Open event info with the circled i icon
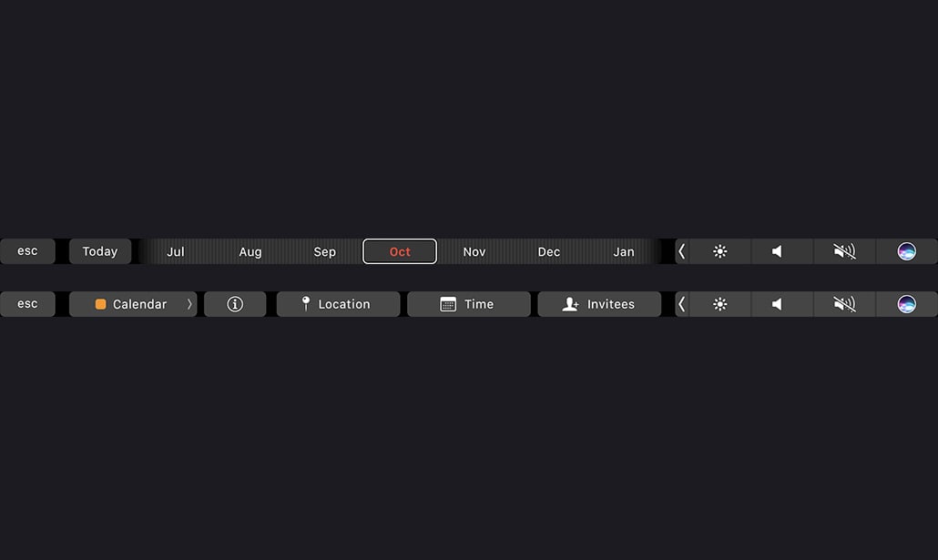Image resolution: width=938 pixels, height=560 pixels. 235,304
